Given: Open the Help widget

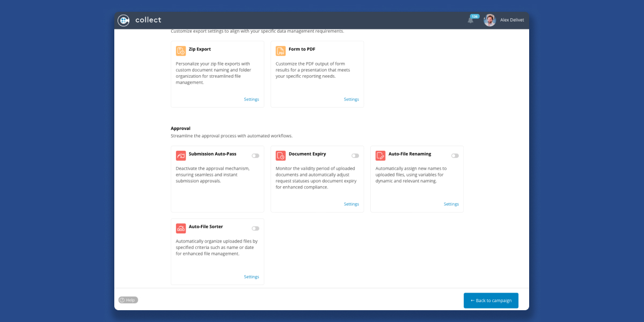Looking at the screenshot, I should tap(128, 300).
